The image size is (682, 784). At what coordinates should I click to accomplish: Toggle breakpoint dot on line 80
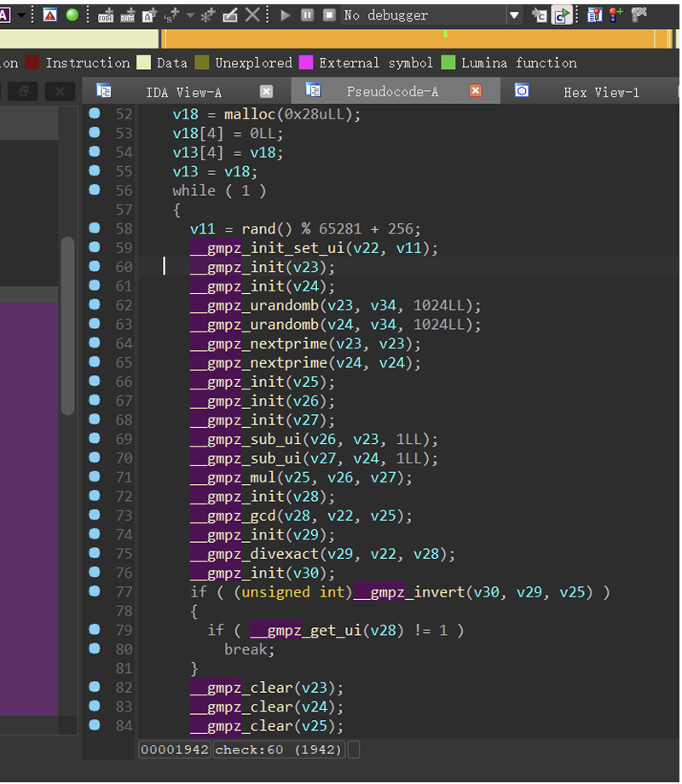click(95, 648)
